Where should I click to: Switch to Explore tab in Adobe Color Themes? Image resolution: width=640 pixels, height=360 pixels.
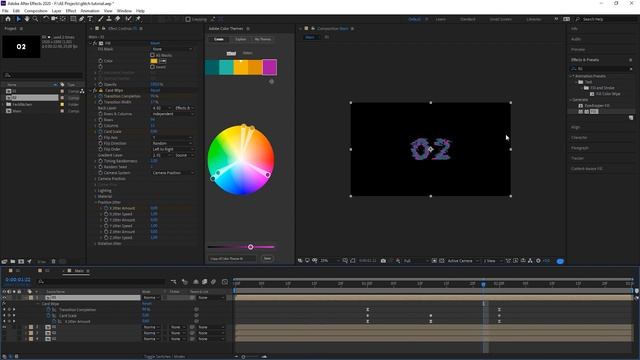(240, 39)
